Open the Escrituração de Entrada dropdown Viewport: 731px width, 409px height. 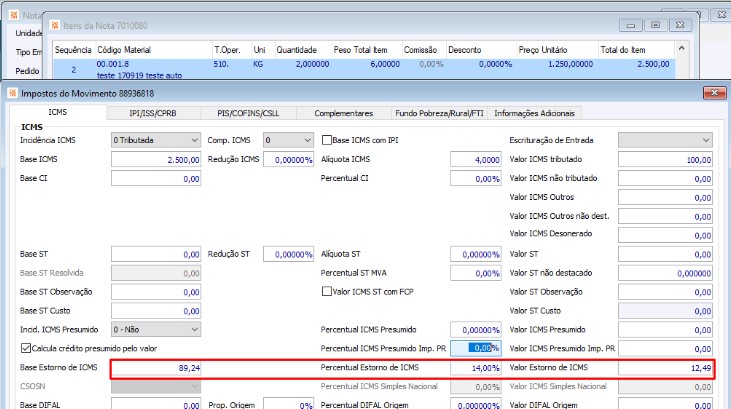pyautogui.click(x=665, y=140)
